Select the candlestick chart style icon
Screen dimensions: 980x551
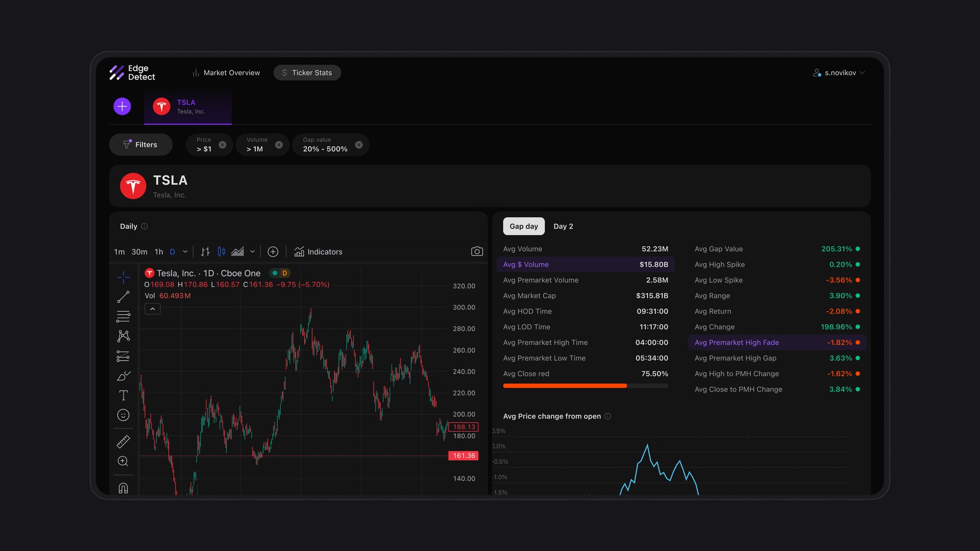click(x=222, y=252)
